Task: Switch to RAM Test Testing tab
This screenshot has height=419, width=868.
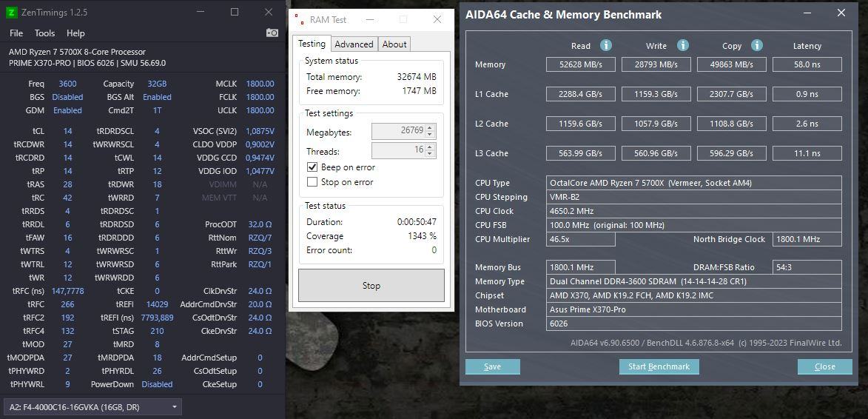Action: (312, 44)
